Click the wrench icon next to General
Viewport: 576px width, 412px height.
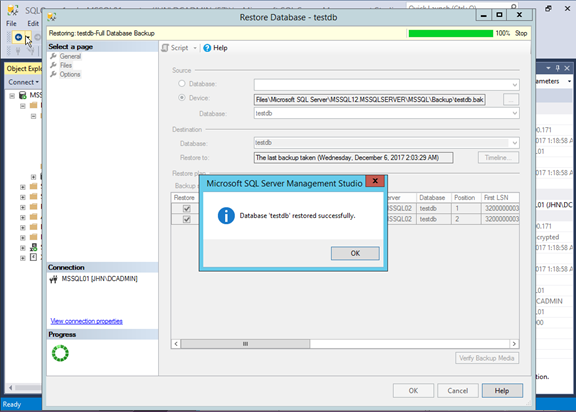pyautogui.click(x=54, y=56)
